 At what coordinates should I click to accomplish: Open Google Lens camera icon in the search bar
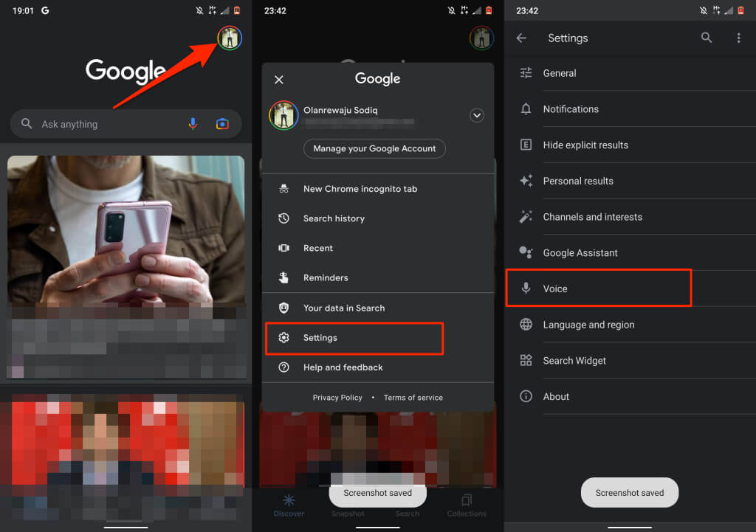222,124
